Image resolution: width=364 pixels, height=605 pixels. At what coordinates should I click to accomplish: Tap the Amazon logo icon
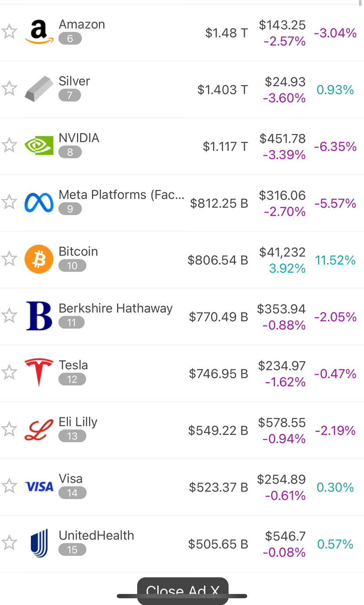pyautogui.click(x=39, y=33)
